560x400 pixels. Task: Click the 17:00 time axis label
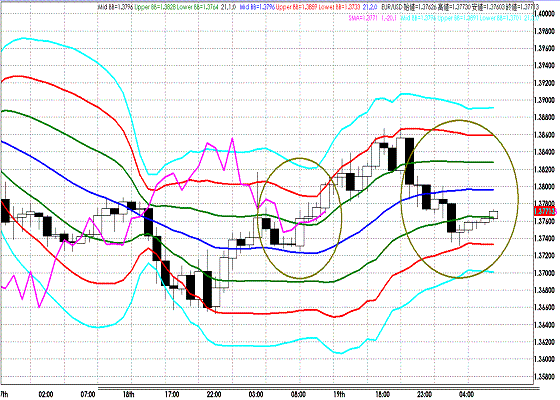[x=172, y=394]
